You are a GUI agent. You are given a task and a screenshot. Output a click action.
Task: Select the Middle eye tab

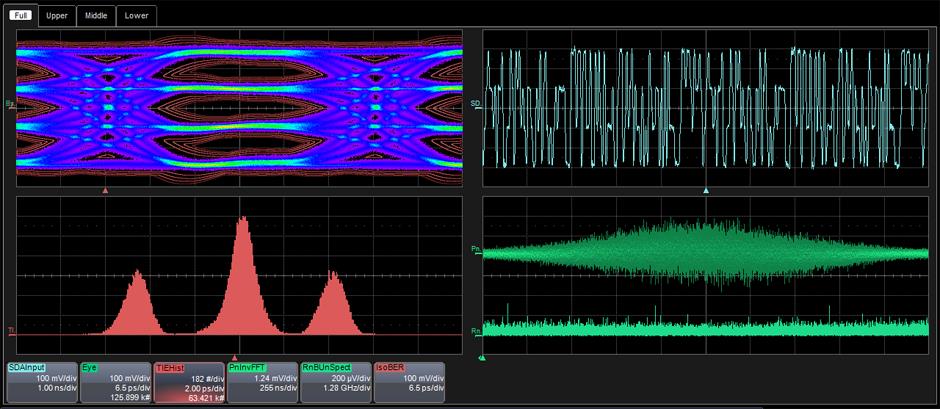click(96, 15)
